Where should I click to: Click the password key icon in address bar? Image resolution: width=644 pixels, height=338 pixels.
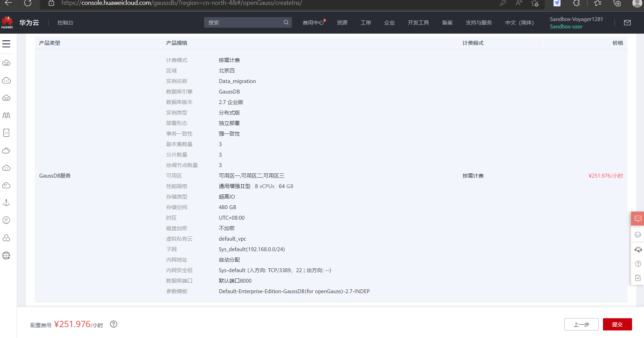(503, 3)
